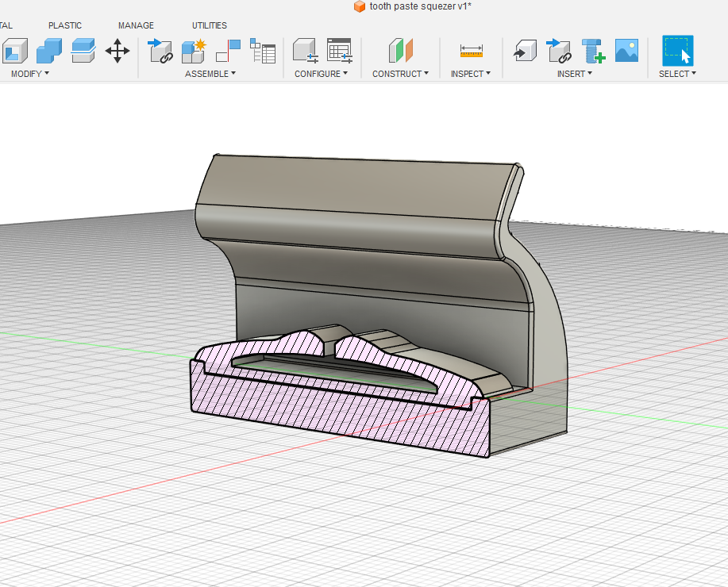
Task: Click the Insert Decal image icon
Action: pyautogui.click(x=627, y=51)
